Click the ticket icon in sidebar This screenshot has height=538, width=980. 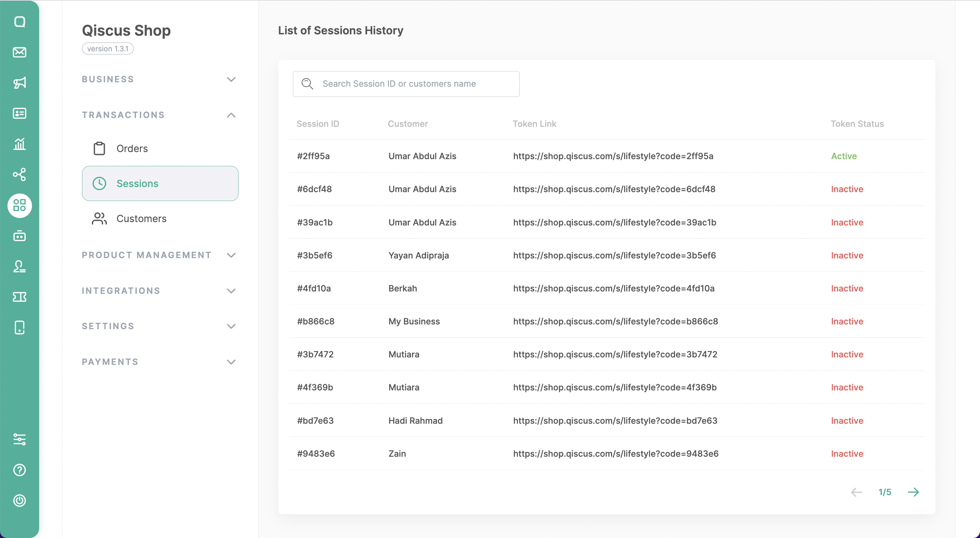pyautogui.click(x=19, y=297)
